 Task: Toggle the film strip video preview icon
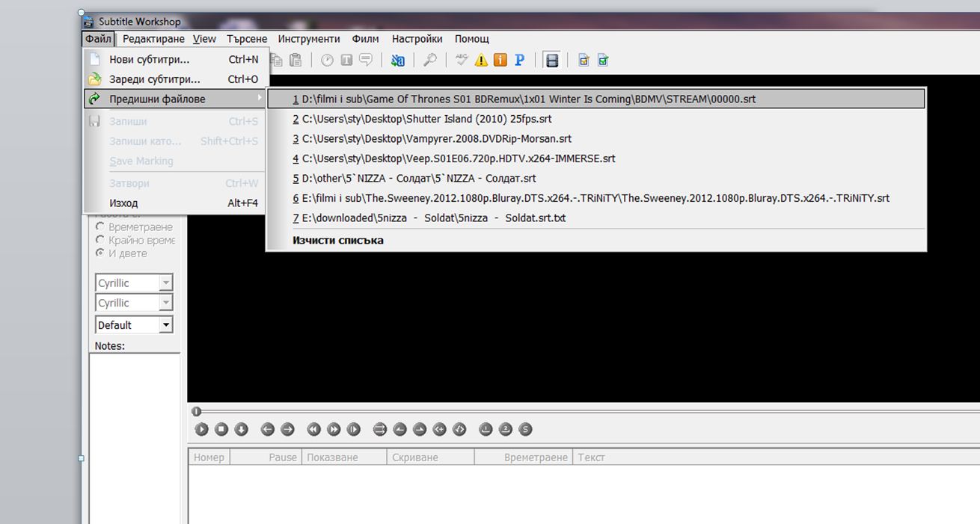click(552, 61)
